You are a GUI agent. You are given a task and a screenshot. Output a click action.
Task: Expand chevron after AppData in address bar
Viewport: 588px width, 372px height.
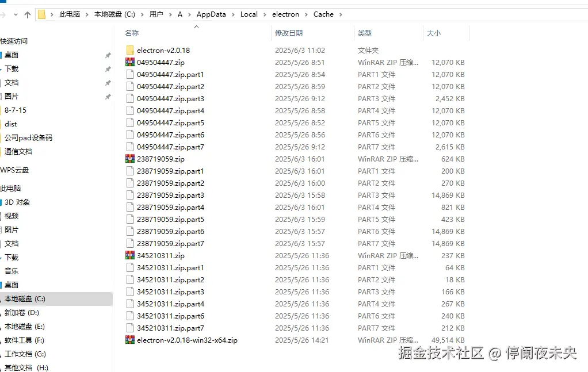tap(233, 14)
